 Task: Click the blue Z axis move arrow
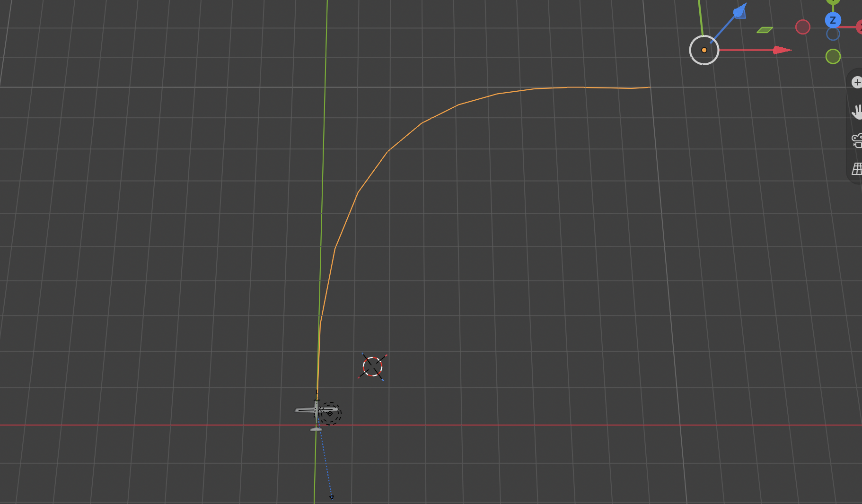click(x=739, y=10)
